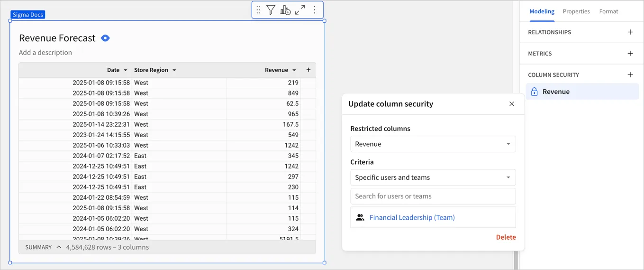Open the Store Region column dropdown menu
The width and height of the screenshot is (644, 270).
[174, 70]
